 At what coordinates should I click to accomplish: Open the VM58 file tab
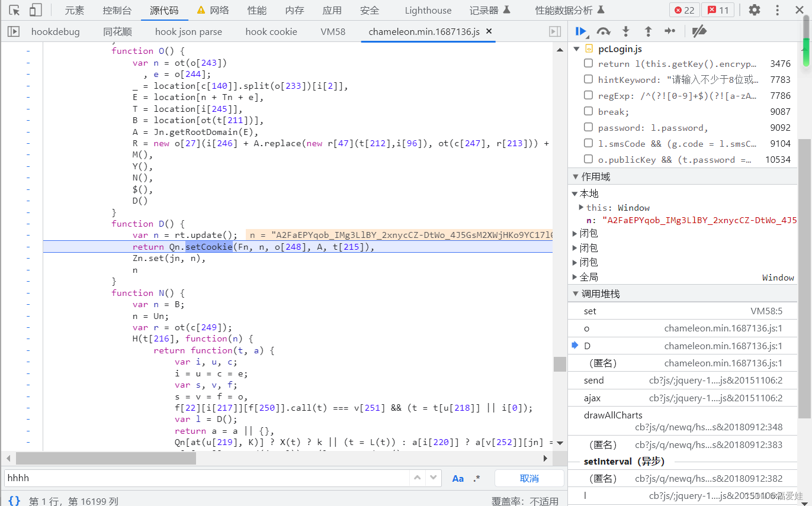tap(333, 32)
